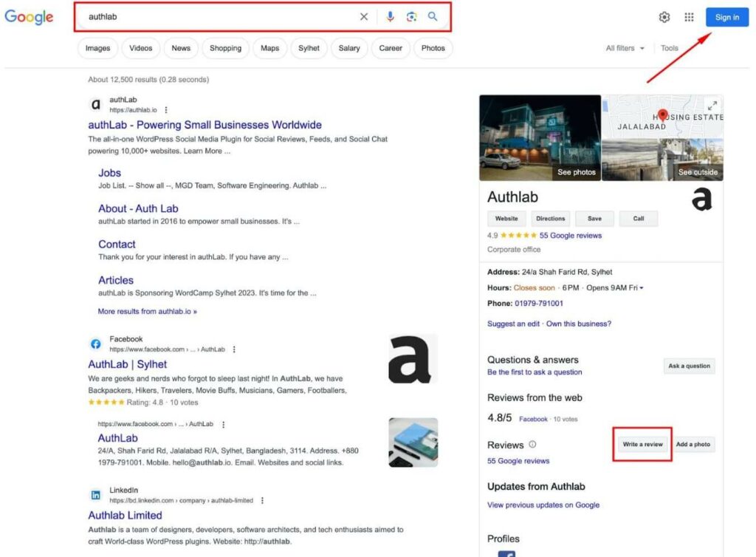This screenshot has height=557, width=756.
Task: Click authLab favicon in first result
Action: (96, 104)
